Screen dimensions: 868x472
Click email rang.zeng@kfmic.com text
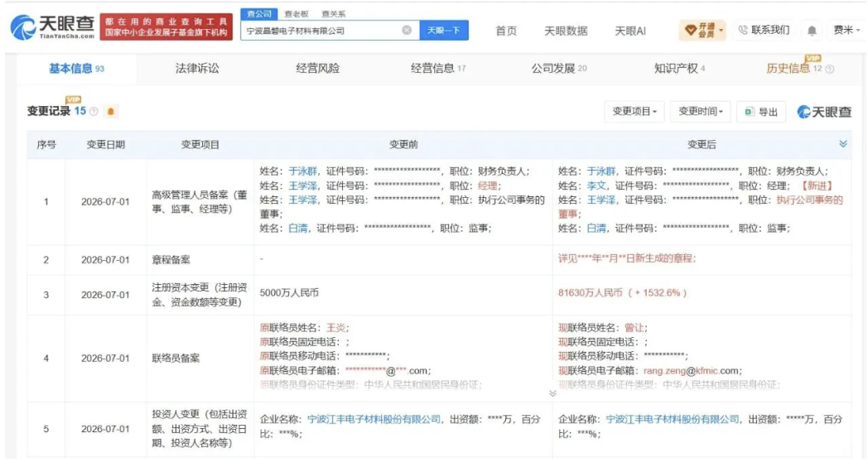(x=692, y=371)
